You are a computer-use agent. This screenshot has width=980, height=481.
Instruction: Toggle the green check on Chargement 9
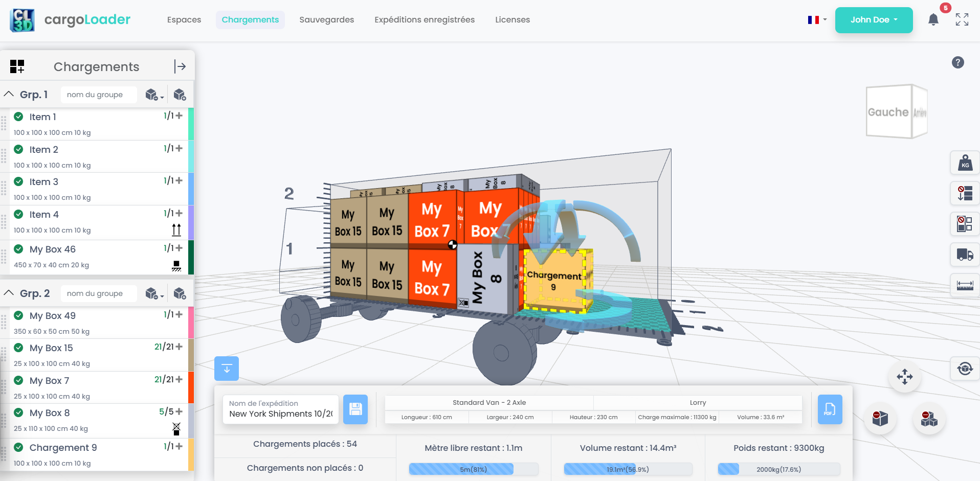click(x=19, y=447)
